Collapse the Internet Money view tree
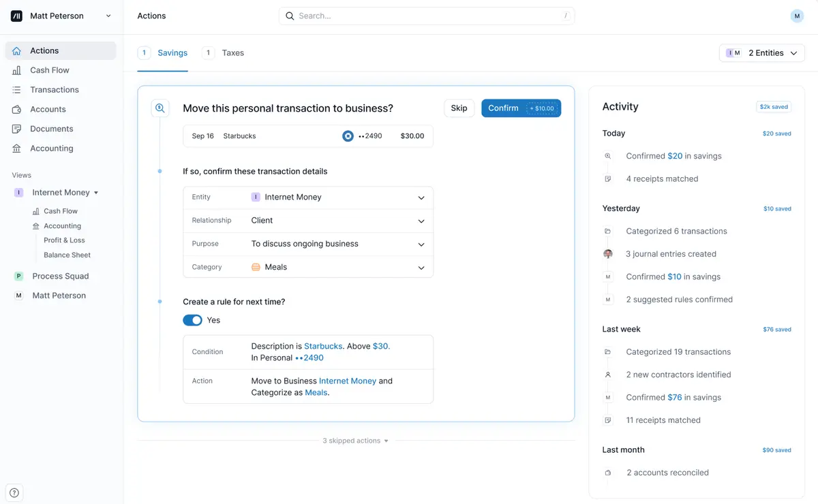The image size is (818, 504). pos(96,193)
